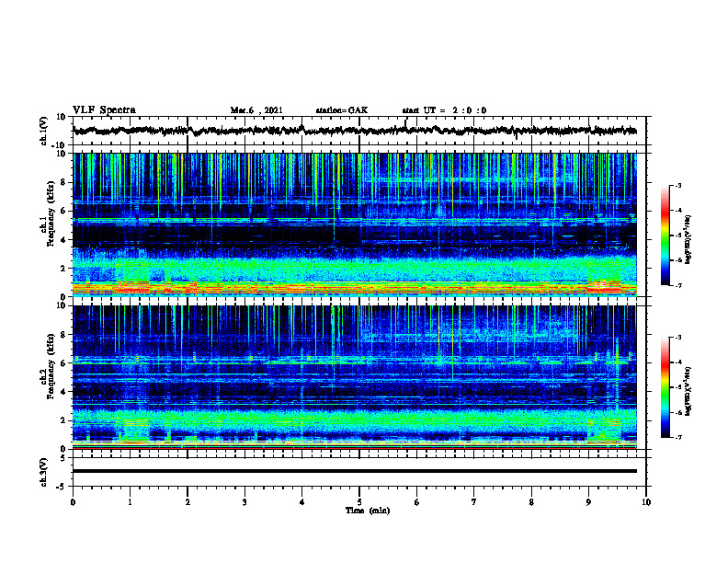Click the "station=GAK" header label

[x=342, y=110]
